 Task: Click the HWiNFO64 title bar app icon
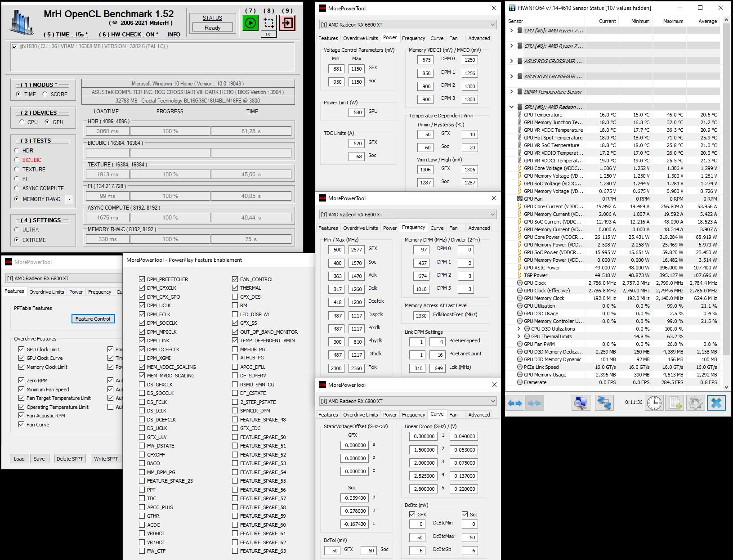point(512,8)
